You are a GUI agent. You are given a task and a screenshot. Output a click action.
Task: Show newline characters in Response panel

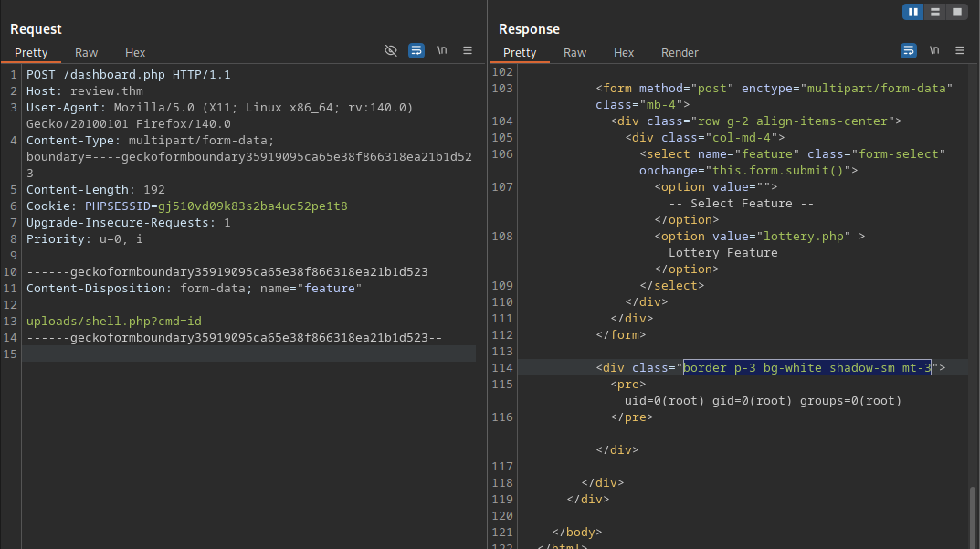point(934,50)
